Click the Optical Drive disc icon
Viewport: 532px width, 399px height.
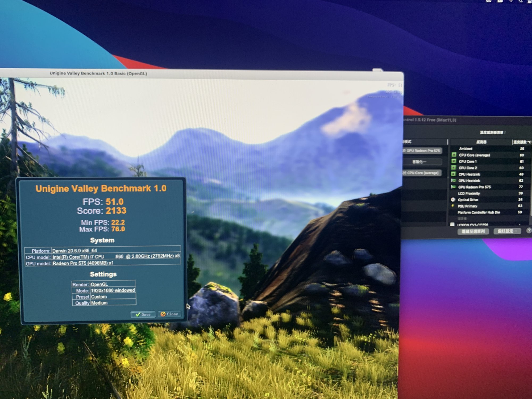click(x=453, y=199)
